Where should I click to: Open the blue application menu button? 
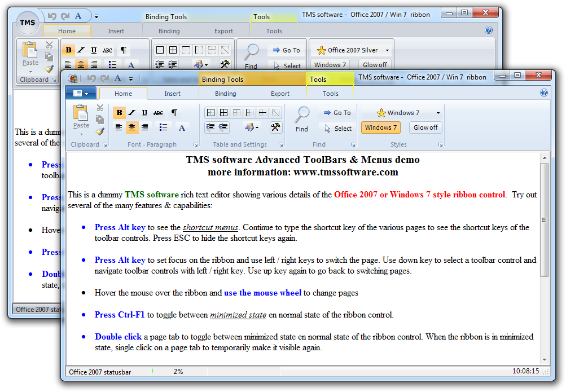81,94
